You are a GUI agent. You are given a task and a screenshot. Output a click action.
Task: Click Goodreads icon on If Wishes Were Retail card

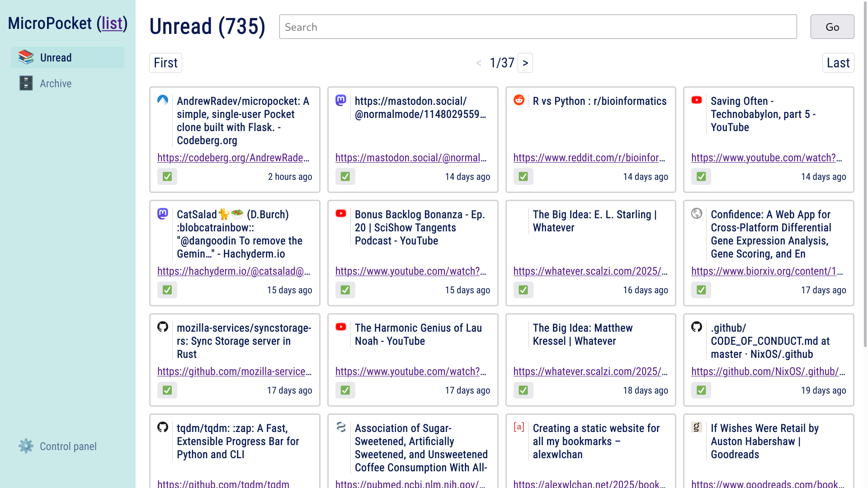697,427
